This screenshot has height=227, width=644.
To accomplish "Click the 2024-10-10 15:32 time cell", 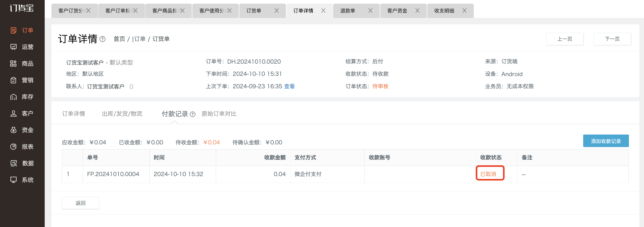I will (x=179, y=174).
